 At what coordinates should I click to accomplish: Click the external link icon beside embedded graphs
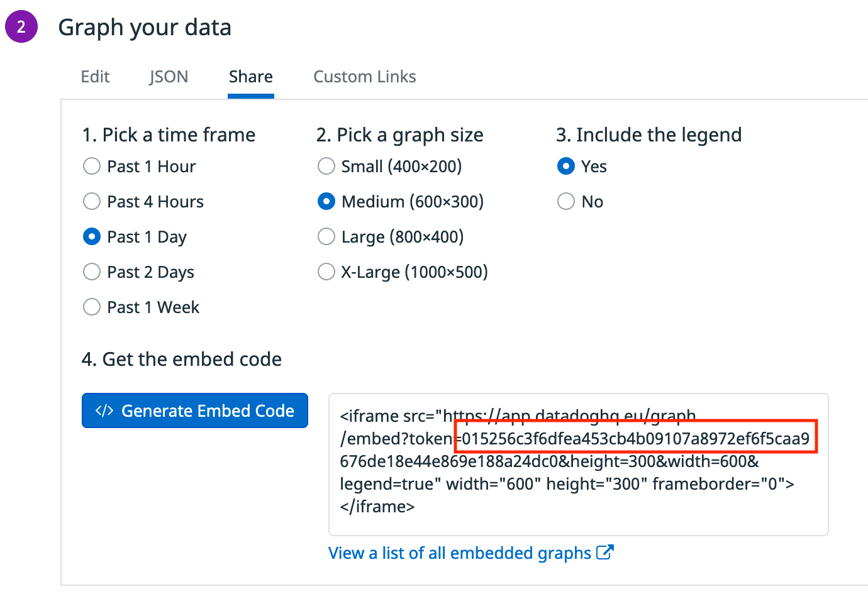pos(604,553)
